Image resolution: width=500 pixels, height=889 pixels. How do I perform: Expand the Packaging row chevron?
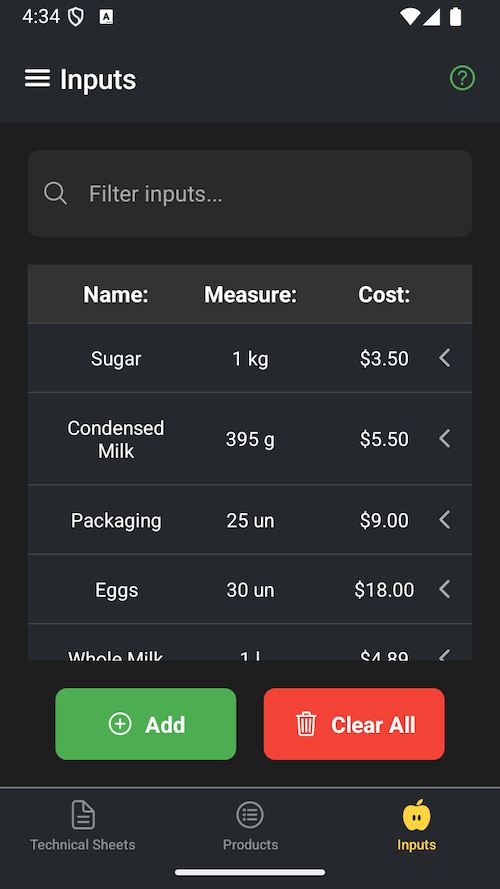445,519
